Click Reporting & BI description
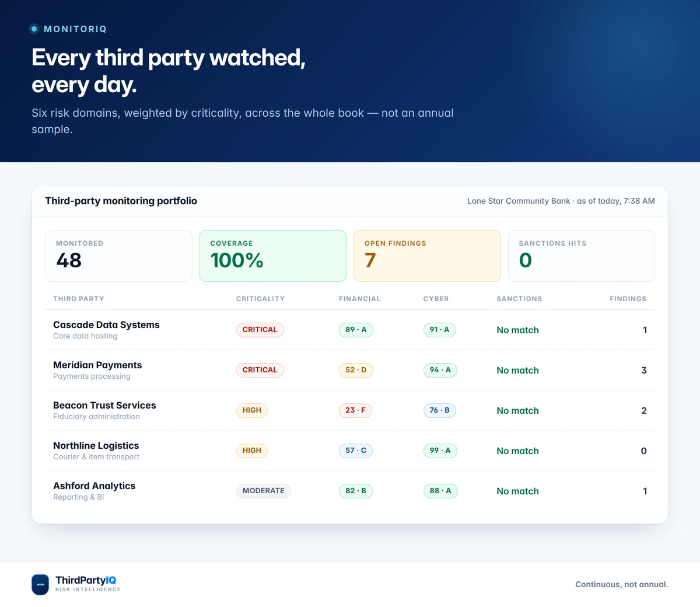Screen dimensions: 700x607 (x=79, y=497)
